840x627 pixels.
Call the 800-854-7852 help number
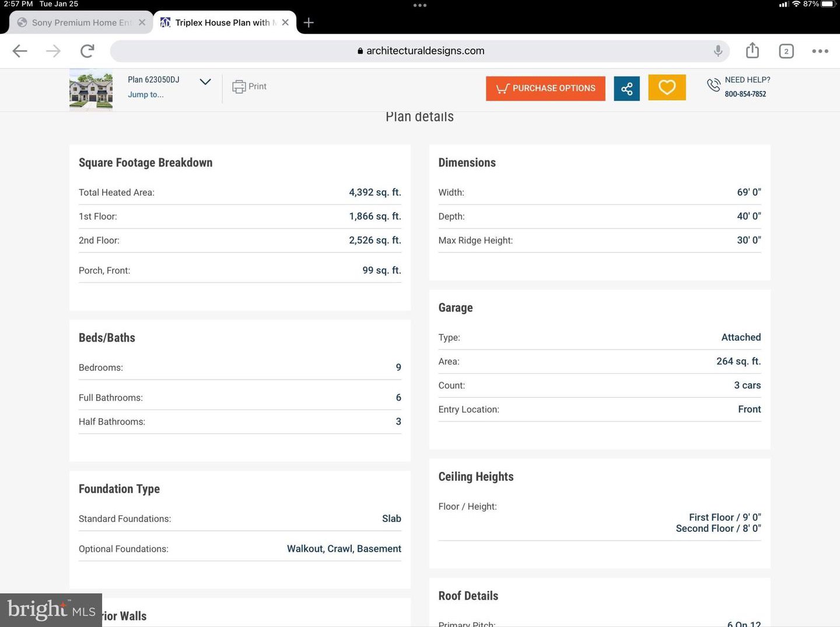(745, 94)
